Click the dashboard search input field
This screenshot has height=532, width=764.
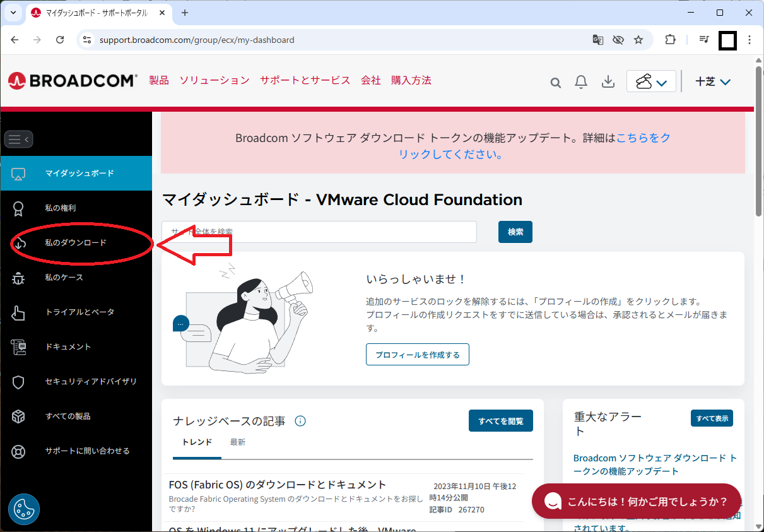pos(319,232)
